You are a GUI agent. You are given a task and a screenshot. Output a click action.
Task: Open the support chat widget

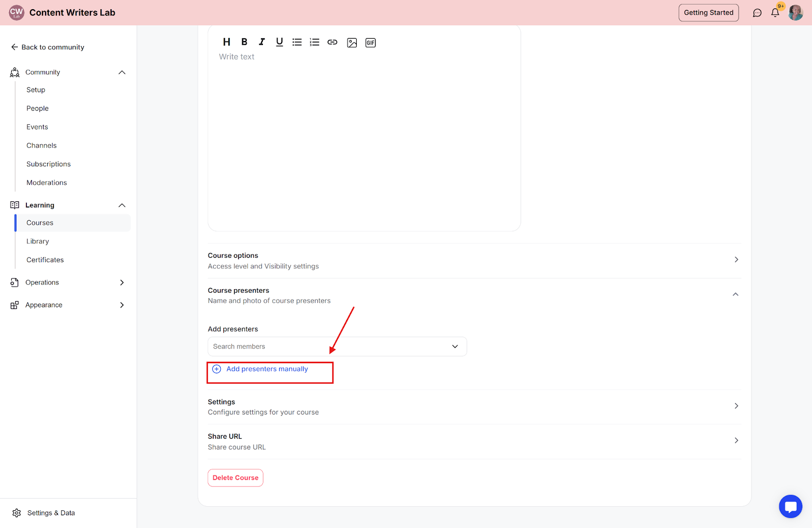tap(791, 506)
